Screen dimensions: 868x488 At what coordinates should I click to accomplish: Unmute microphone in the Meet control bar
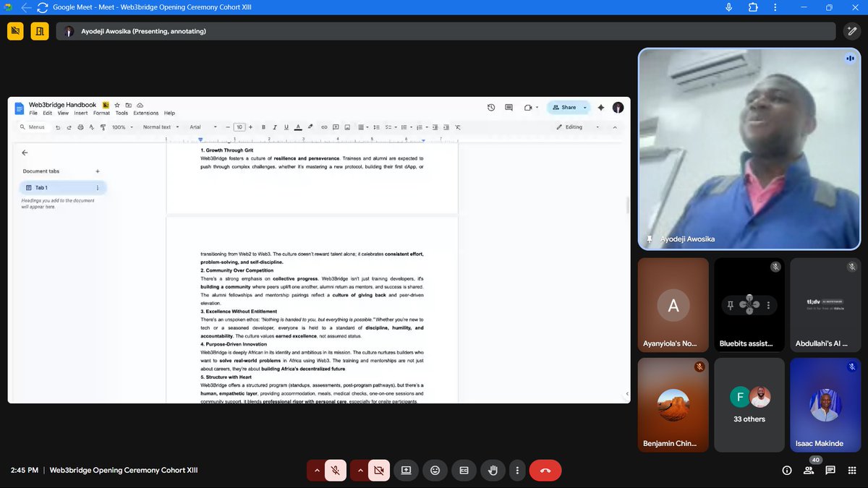335,470
